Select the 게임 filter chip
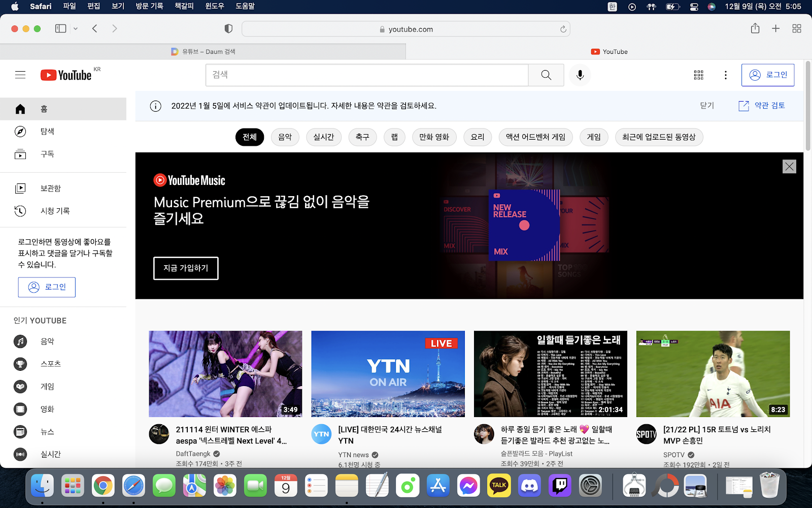Viewport: 812px width, 508px height. [594, 137]
